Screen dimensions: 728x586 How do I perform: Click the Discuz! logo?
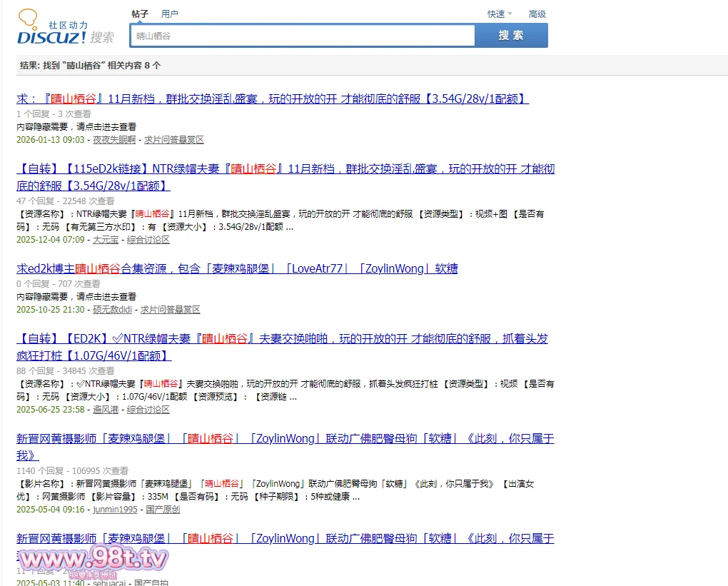pos(52,30)
